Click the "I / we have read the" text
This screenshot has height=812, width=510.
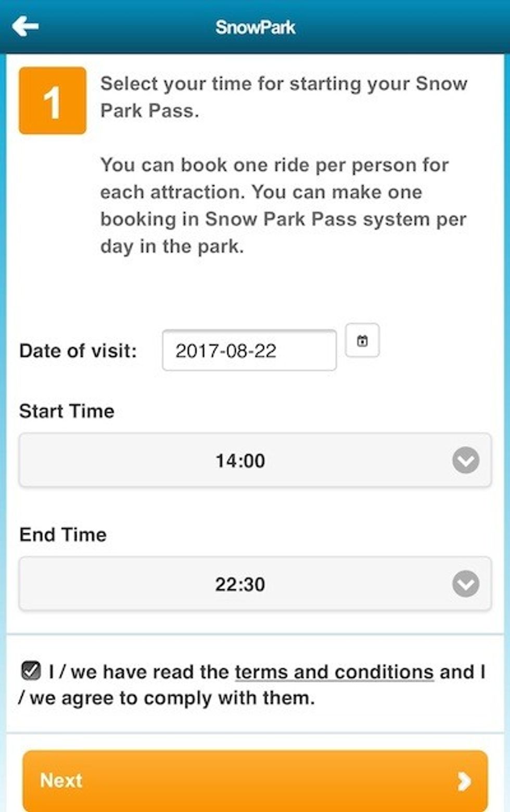tap(139, 672)
